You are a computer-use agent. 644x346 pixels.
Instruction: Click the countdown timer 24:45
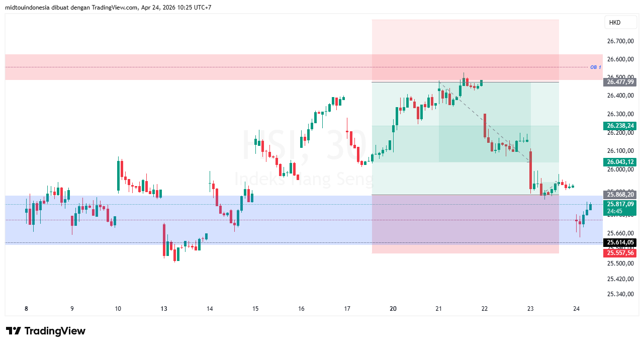pos(620,211)
